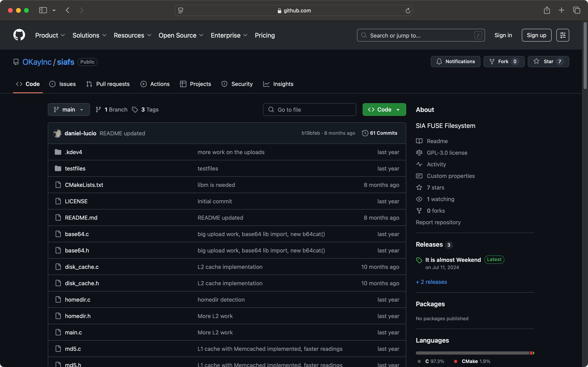Click the 1 watching eye icon
This screenshot has width=588, height=367.
point(419,199)
